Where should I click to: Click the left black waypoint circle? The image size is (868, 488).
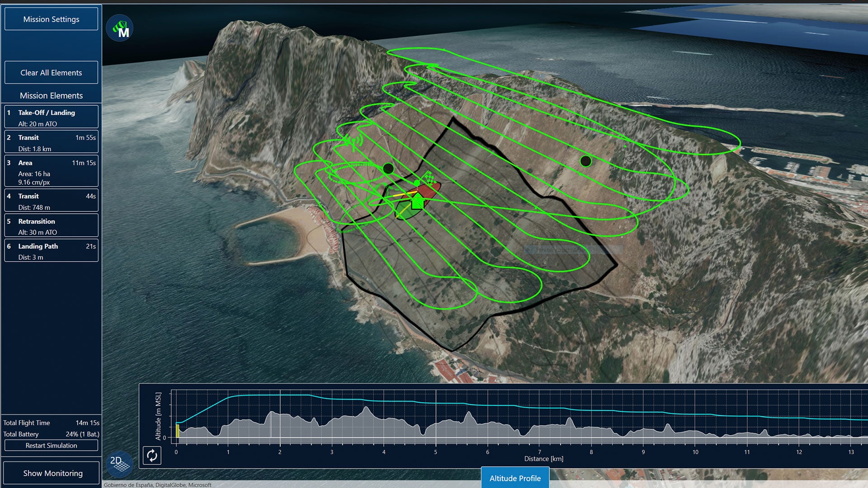click(x=388, y=169)
